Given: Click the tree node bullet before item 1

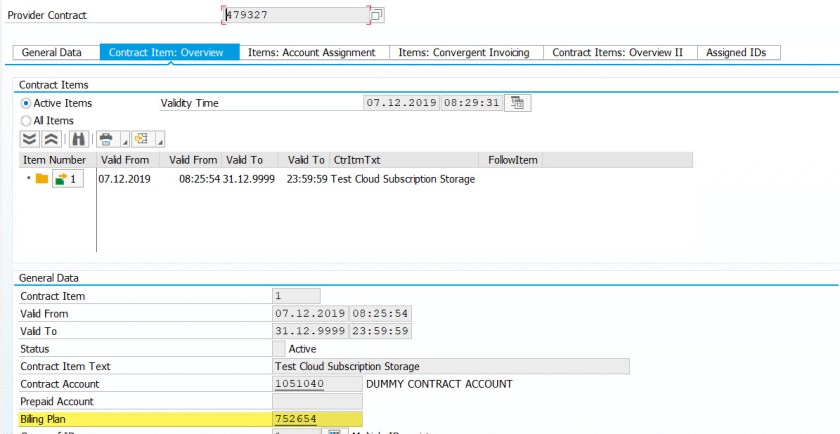Looking at the screenshot, I should point(28,179).
